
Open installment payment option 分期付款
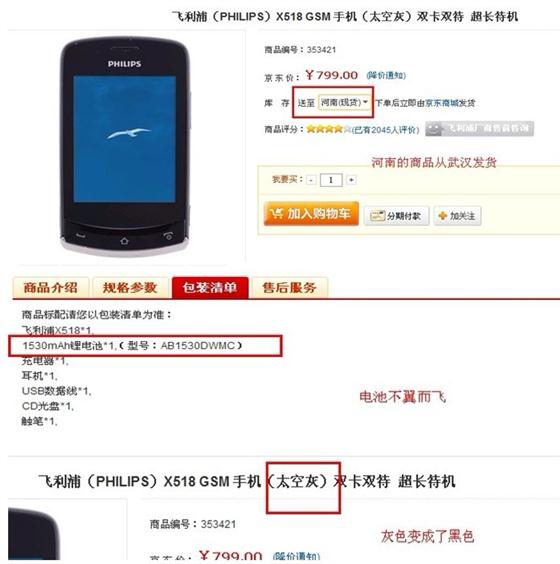pyautogui.click(x=396, y=216)
